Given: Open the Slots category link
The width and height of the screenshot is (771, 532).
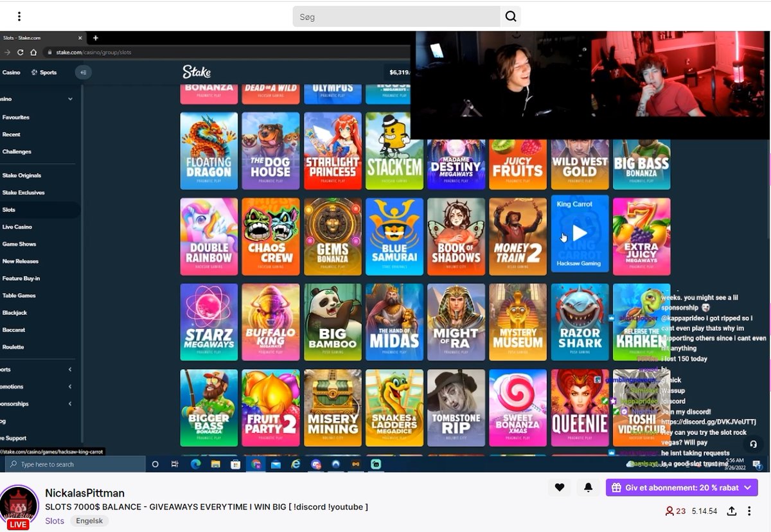Looking at the screenshot, I should 55,521.
